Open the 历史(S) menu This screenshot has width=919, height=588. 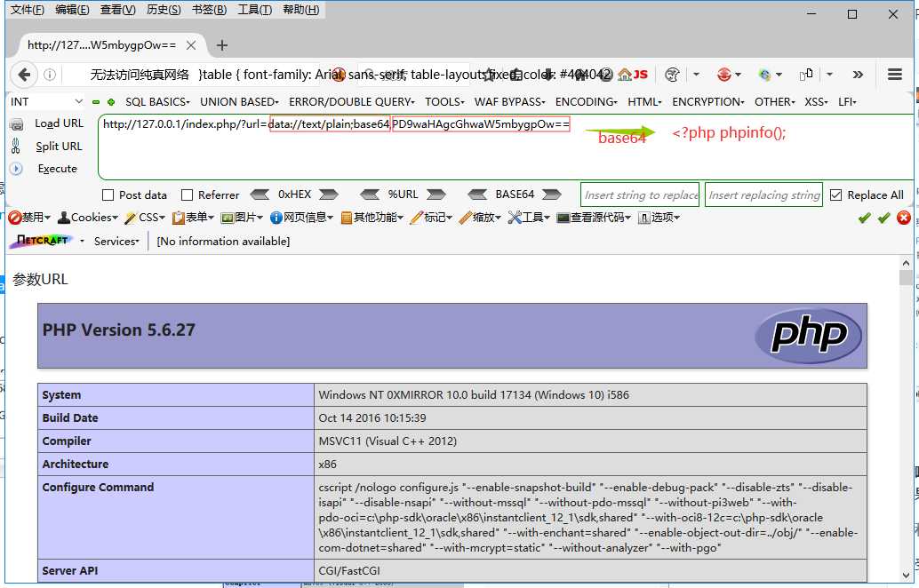tap(164, 10)
